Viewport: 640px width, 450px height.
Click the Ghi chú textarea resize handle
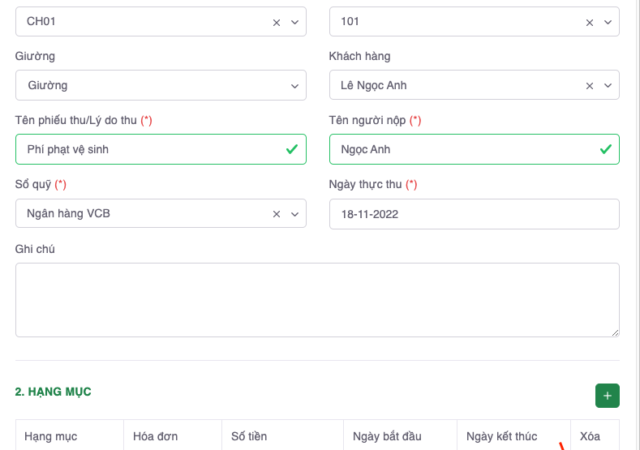pyautogui.click(x=614, y=331)
